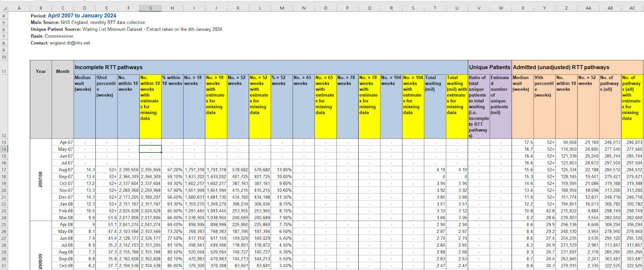Viewport: 644px width, 270px height.
Task: Click the '29.9' cell in Apr-08 row
Action: point(544,224)
